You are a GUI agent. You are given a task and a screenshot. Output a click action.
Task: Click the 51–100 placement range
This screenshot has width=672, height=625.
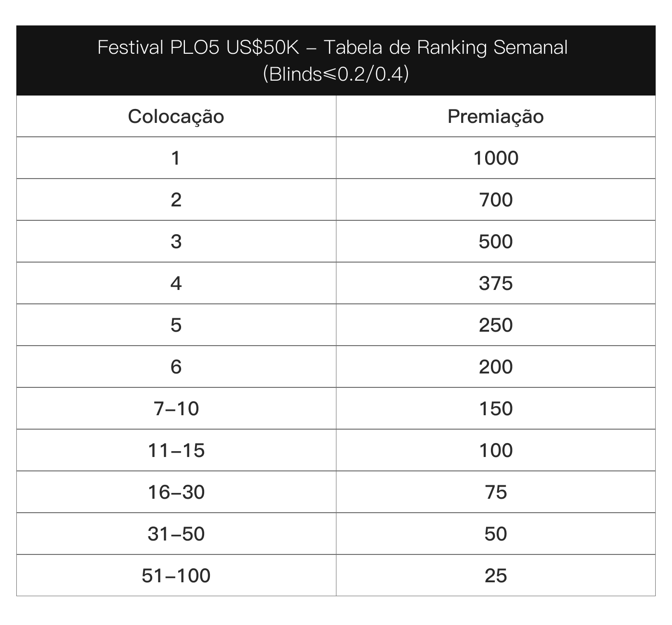pos(176,576)
